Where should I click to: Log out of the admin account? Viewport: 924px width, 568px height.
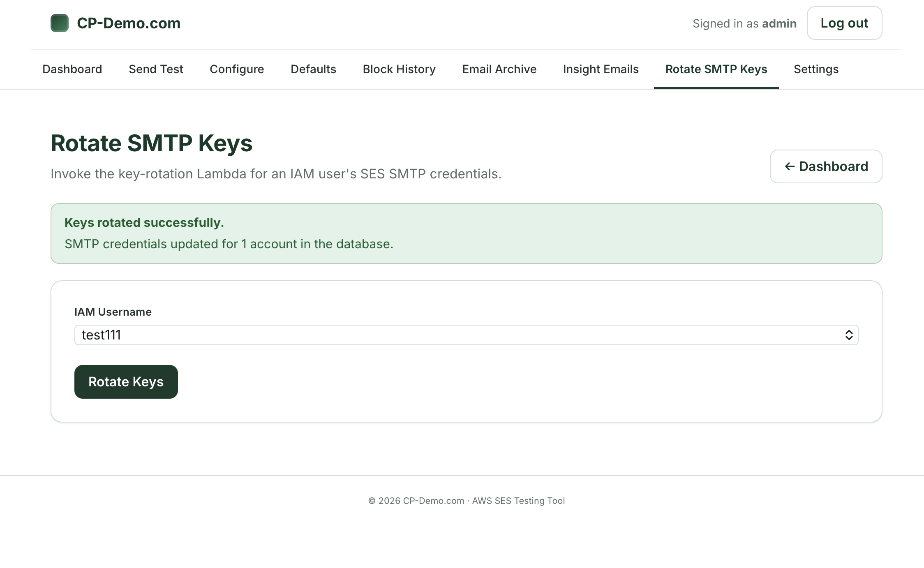point(844,23)
